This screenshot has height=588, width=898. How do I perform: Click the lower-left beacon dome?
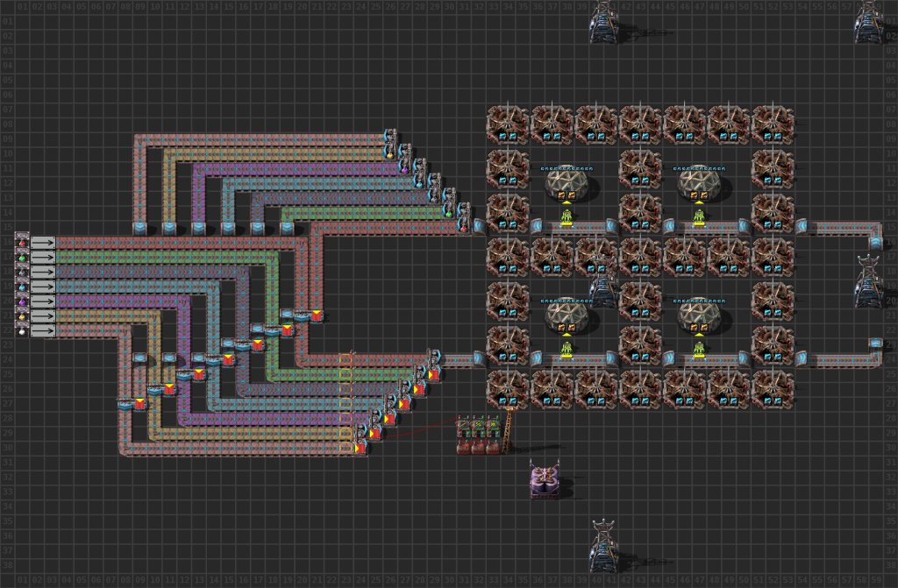click(x=567, y=316)
